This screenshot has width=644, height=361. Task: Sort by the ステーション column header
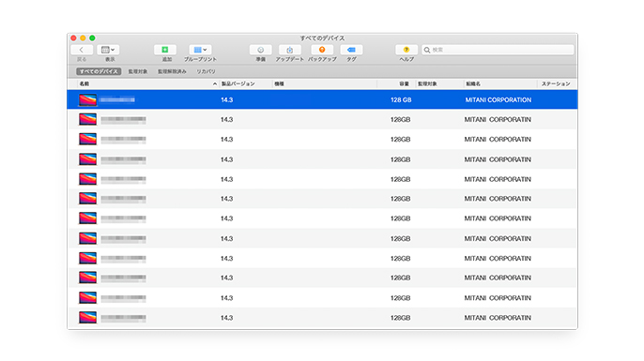pos(556,83)
